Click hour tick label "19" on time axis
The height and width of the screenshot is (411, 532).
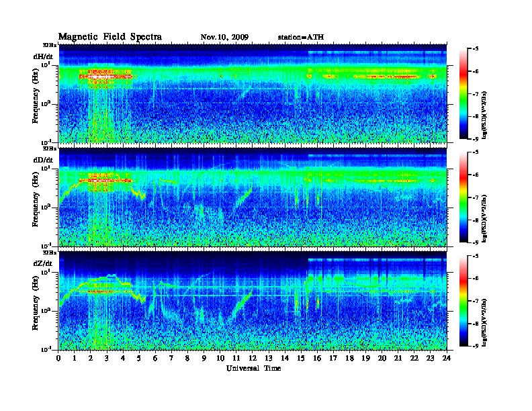tap(365, 358)
